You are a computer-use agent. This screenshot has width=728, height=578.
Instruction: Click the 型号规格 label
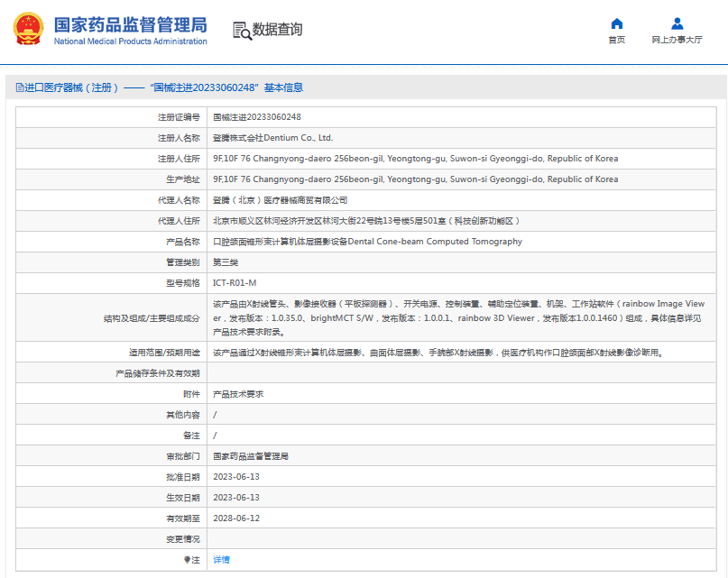[183, 283]
